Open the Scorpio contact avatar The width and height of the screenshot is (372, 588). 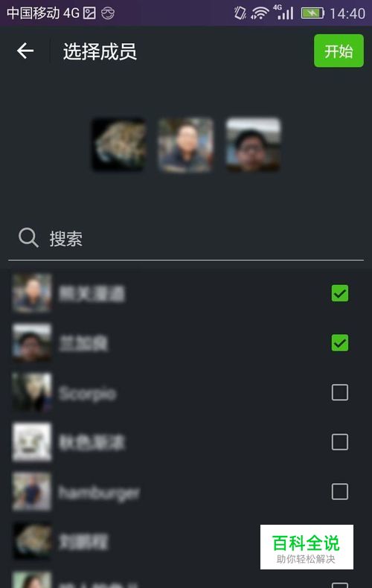[x=32, y=392]
